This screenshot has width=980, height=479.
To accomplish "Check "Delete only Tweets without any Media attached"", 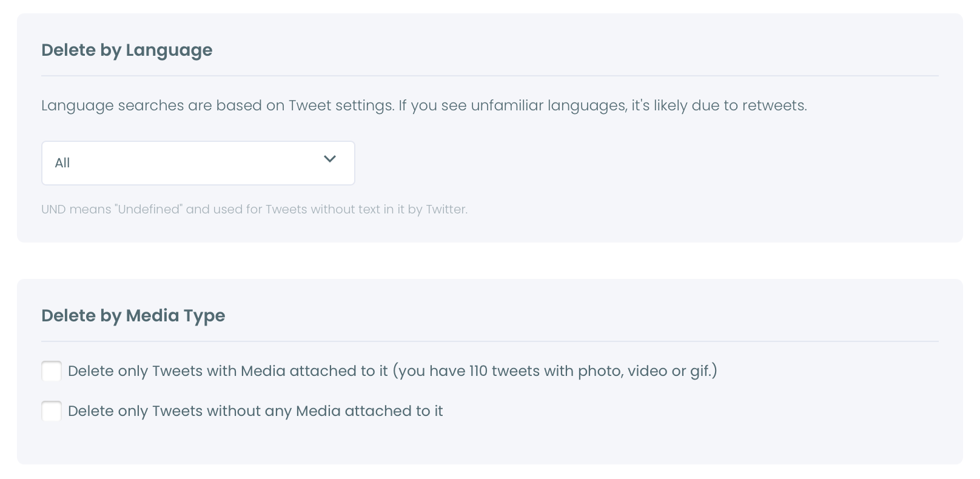I will point(52,411).
